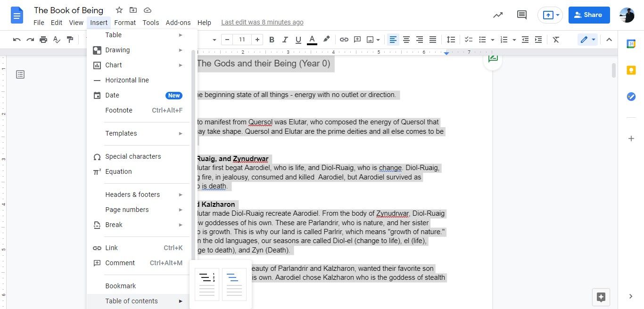Expand the Headers & footers submenu
Image resolution: width=644 pixels, height=309 pixels.
pos(132,195)
